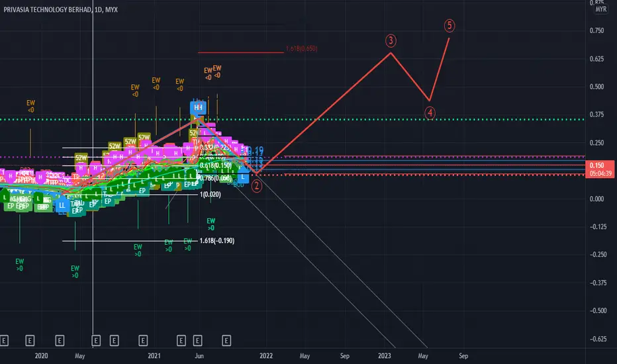Click the 2020 time axis label
Viewport: 617px width, 364px height.
41,356
